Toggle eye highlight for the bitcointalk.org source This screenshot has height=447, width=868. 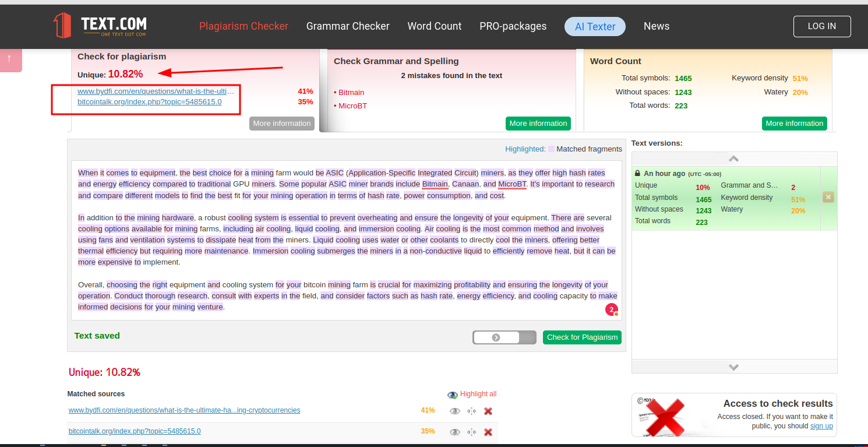[455, 432]
